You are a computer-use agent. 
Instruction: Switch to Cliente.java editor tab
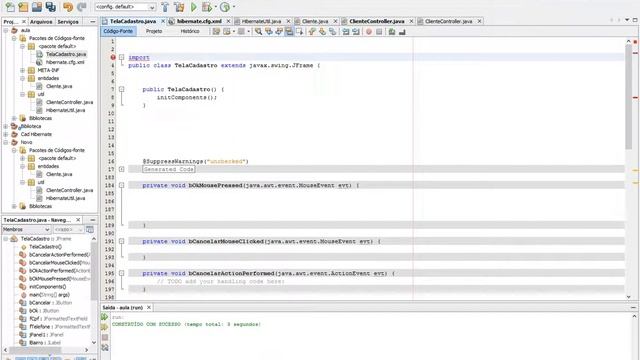tap(315, 21)
